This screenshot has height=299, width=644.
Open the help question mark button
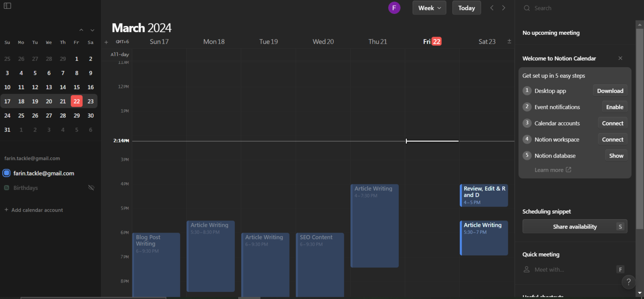coord(628,282)
